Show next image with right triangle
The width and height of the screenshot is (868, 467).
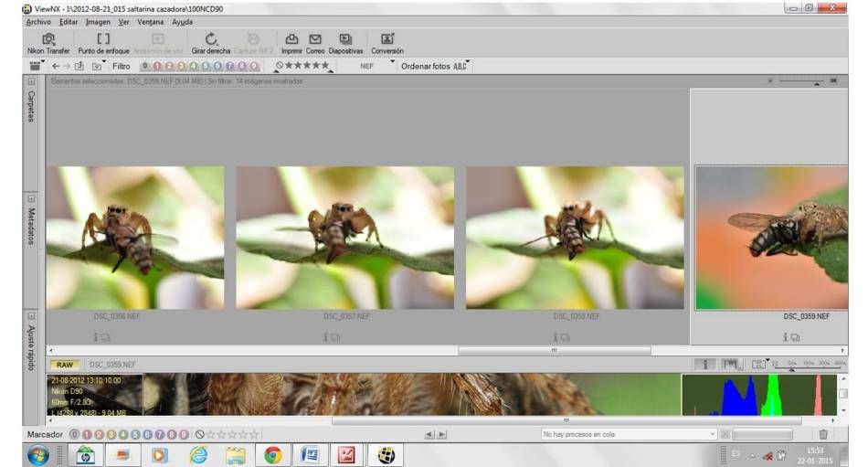pyautogui.click(x=441, y=434)
